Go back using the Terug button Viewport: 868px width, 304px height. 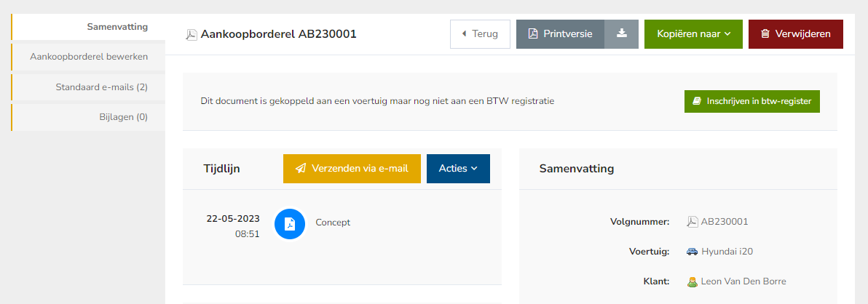point(480,33)
